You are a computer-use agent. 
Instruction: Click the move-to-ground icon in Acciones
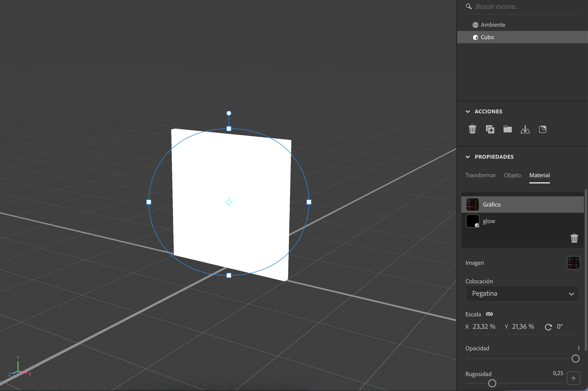pos(525,129)
